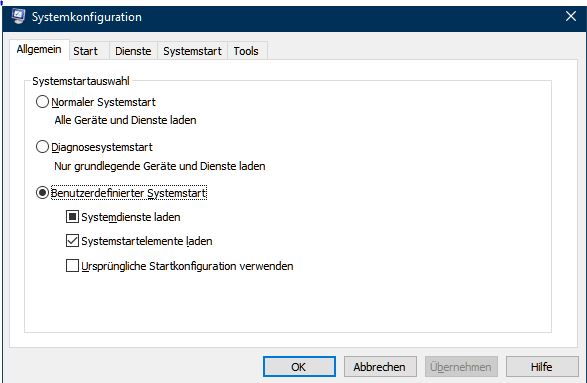Click the 'Alle Geräte und Dienste laden' description
The image size is (587, 383).
coord(125,120)
